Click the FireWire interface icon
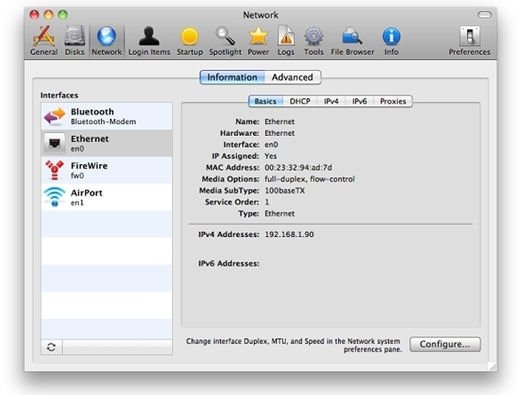Image resolution: width=519 pixels, height=395 pixels. [55, 170]
